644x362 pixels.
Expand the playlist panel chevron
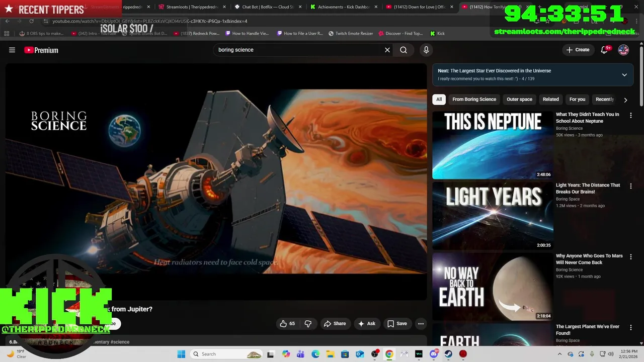point(624,75)
